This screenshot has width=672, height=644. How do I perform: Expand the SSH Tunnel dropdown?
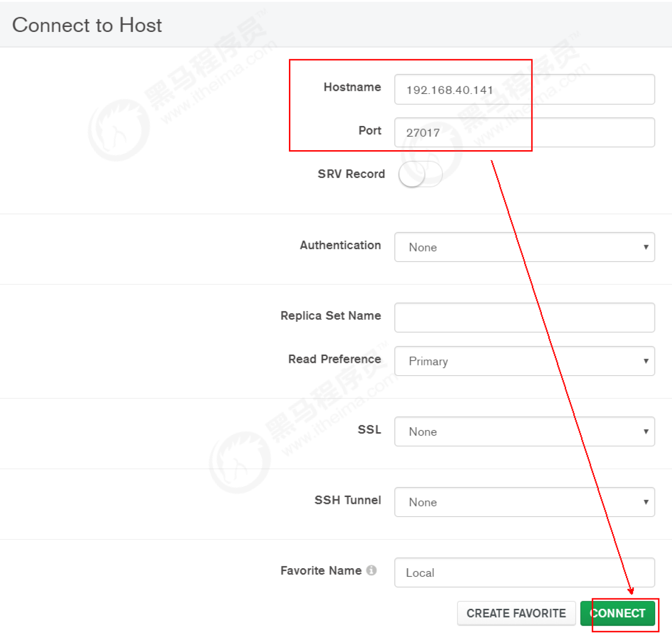tap(524, 502)
